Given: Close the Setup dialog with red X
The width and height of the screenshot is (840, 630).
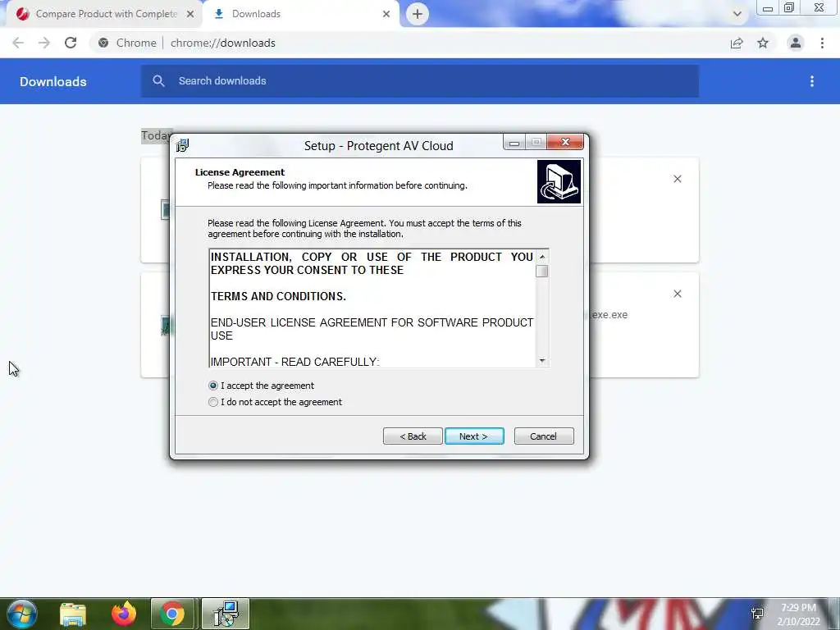Looking at the screenshot, I should pos(565,142).
